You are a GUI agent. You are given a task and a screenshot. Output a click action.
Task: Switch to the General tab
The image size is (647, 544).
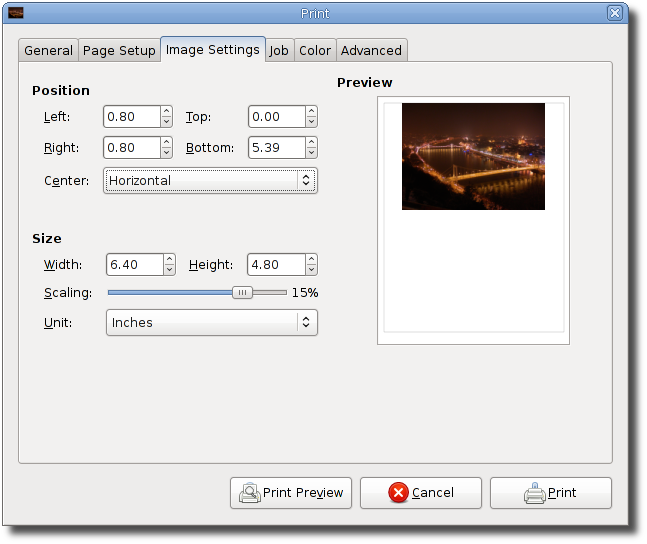[x=48, y=50]
